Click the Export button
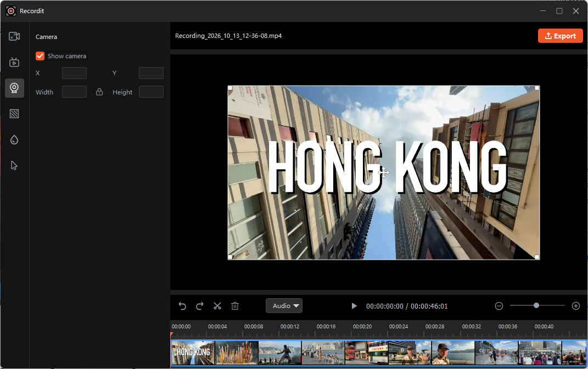Screen dimensions: 588x369 [x=560, y=36]
